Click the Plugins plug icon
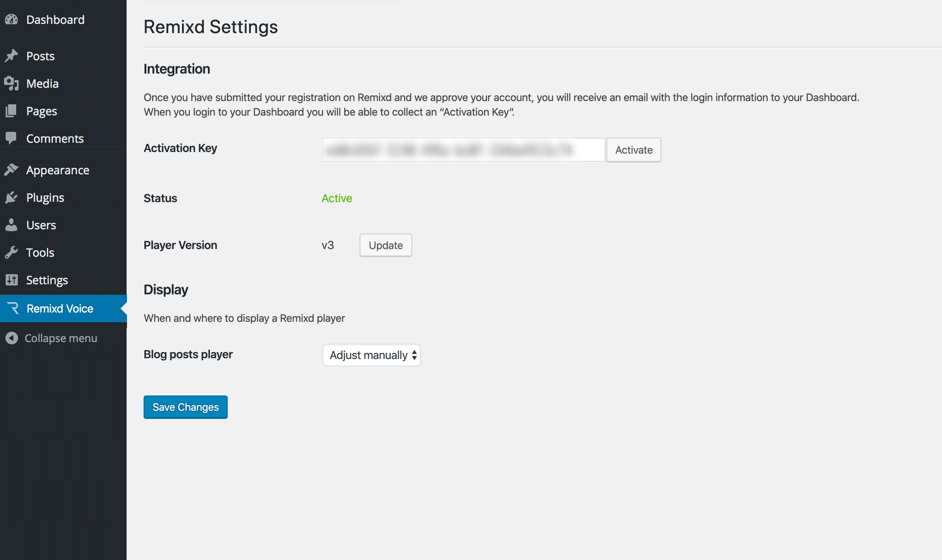The height and width of the screenshot is (560, 942). [x=11, y=197]
